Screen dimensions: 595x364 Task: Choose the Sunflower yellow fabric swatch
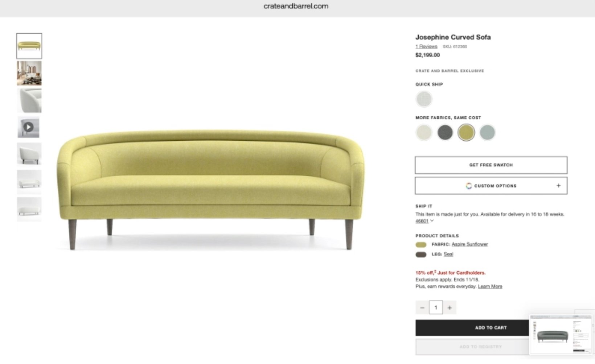(466, 132)
